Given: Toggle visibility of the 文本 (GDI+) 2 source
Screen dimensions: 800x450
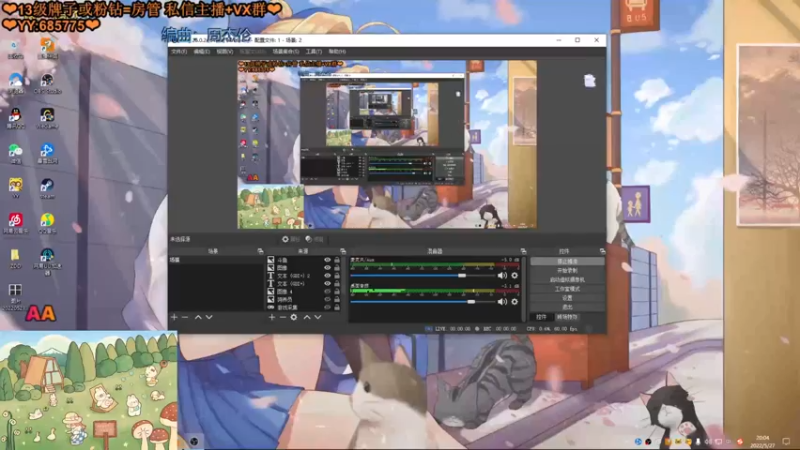Looking at the screenshot, I should point(328,276).
